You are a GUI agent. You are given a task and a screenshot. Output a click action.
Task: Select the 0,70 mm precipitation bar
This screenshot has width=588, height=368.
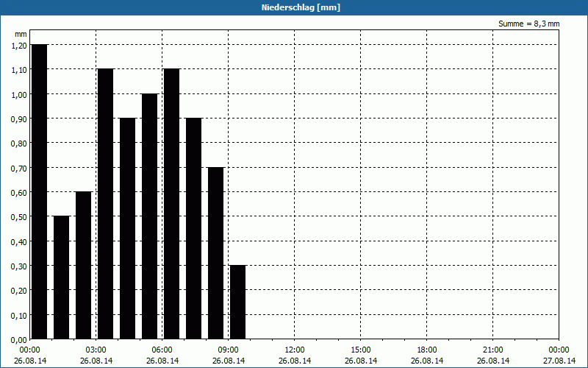(215, 253)
